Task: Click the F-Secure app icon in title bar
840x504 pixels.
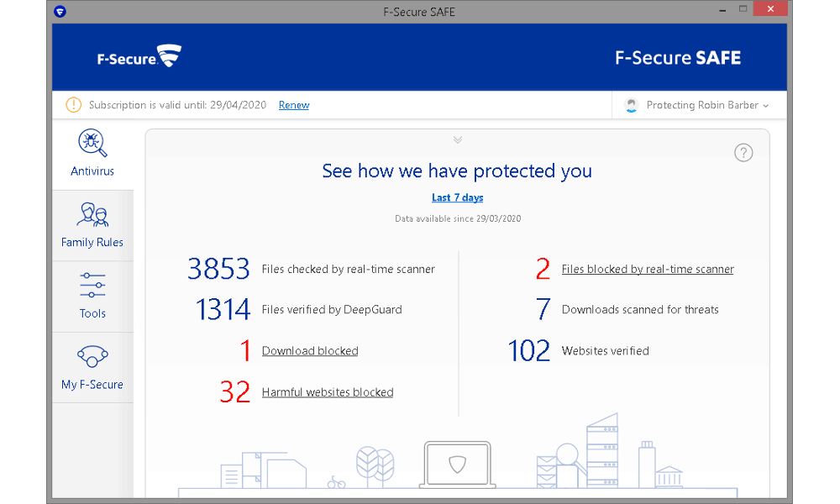Action: click(x=60, y=11)
